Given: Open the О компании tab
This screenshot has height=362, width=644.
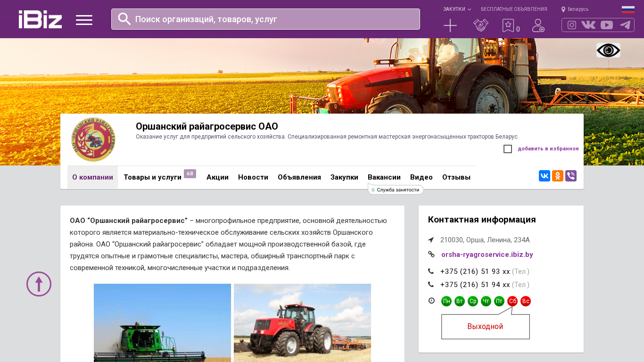Looking at the screenshot, I should click(92, 177).
